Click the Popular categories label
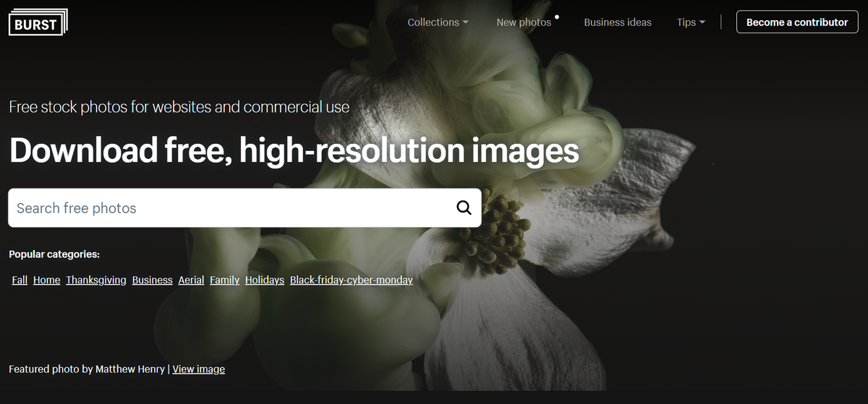868x404 pixels. click(x=54, y=254)
